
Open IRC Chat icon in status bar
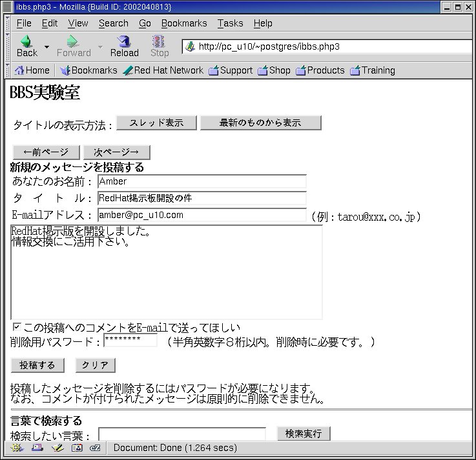[x=95, y=448]
